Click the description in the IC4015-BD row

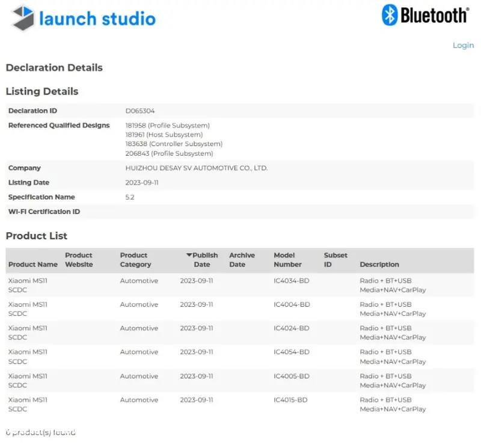coord(393,405)
